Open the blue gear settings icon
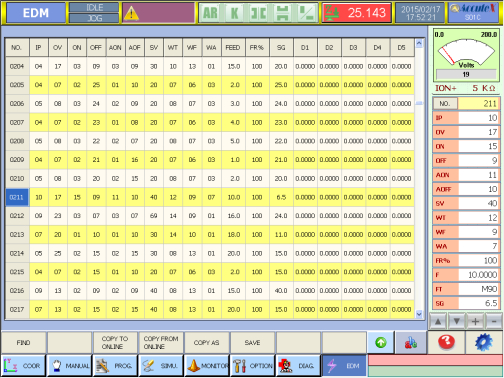504x378 pixels. pyautogui.click(x=484, y=342)
